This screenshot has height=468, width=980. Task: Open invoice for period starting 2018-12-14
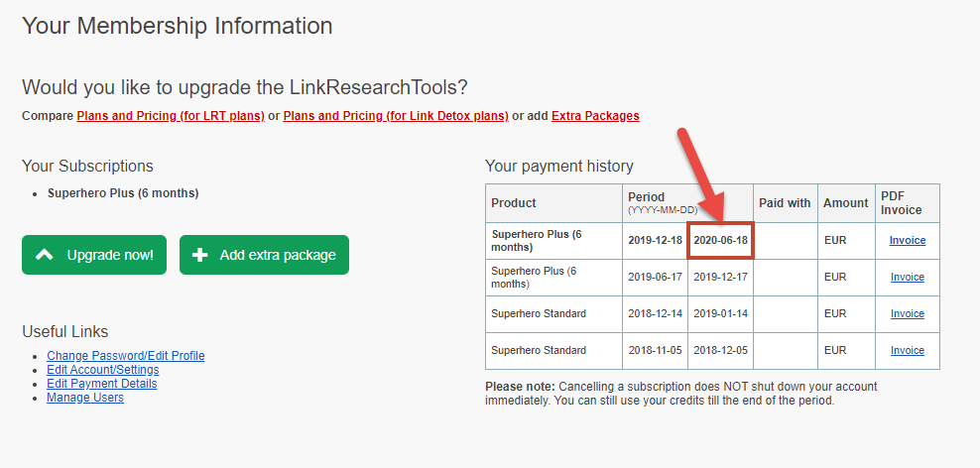[908, 313]
